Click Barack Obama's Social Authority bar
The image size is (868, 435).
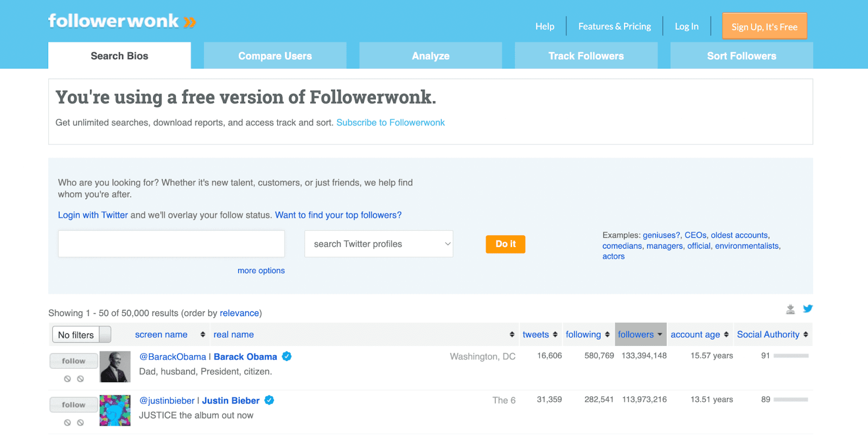(791, 356)
